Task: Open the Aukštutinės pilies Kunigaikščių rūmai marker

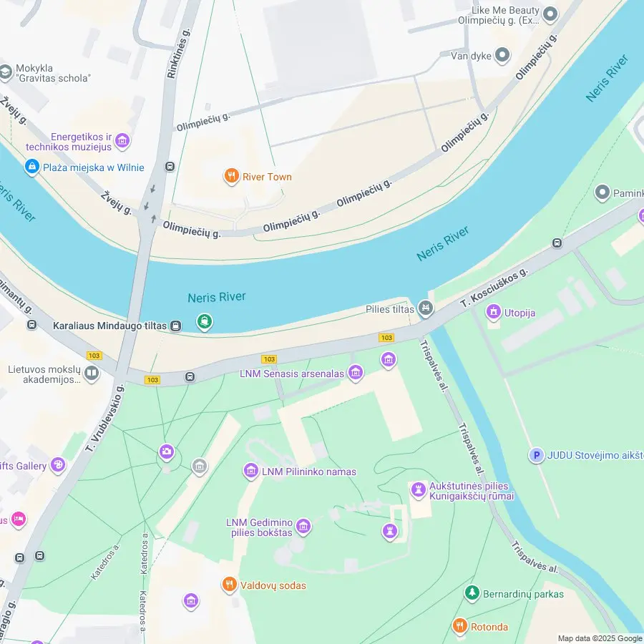Action: 419,490
